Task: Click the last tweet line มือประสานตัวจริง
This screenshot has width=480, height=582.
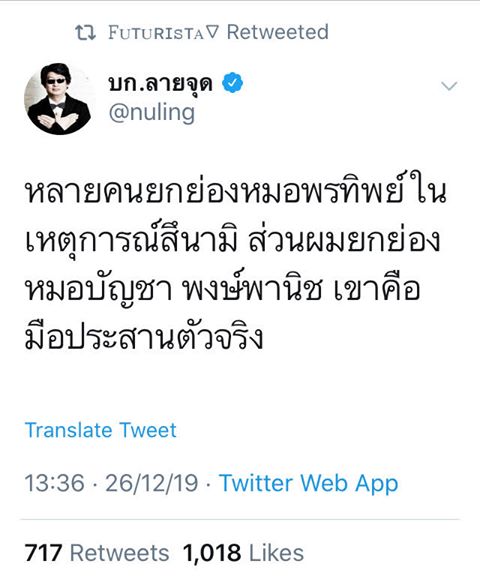Action: (144, 335)
